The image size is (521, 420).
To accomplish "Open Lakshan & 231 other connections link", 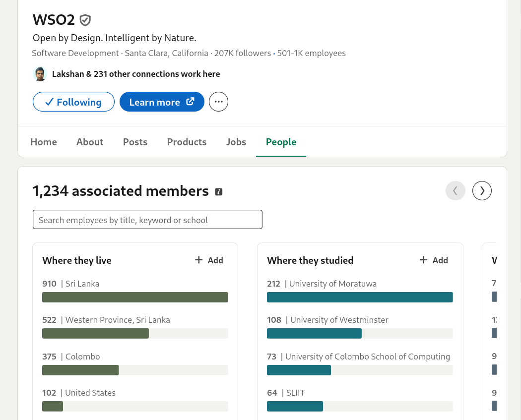I will pos(136,74).
